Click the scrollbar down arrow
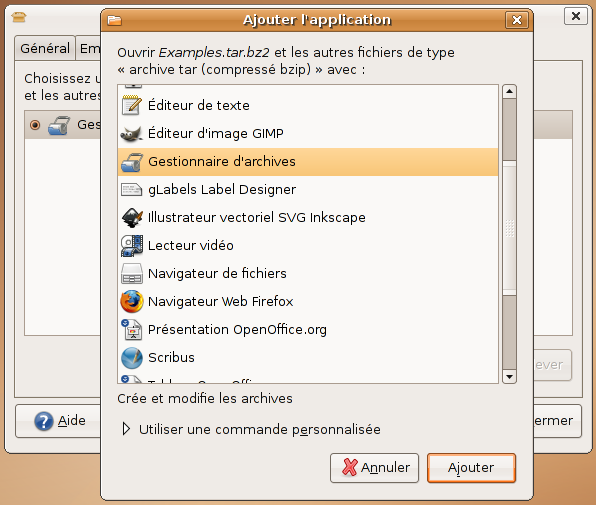596x505 pixels. pyautogui.click(x=509, y=377)
